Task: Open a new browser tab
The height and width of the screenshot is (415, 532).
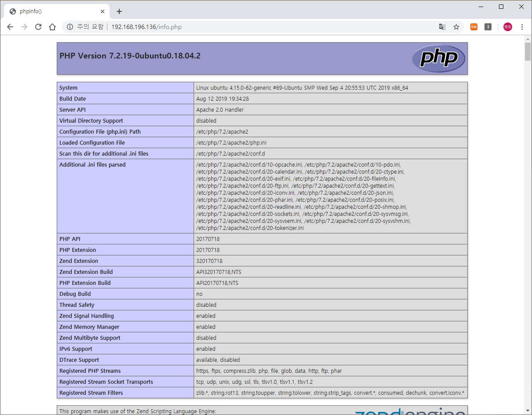Action: click(x=119, y=11)
